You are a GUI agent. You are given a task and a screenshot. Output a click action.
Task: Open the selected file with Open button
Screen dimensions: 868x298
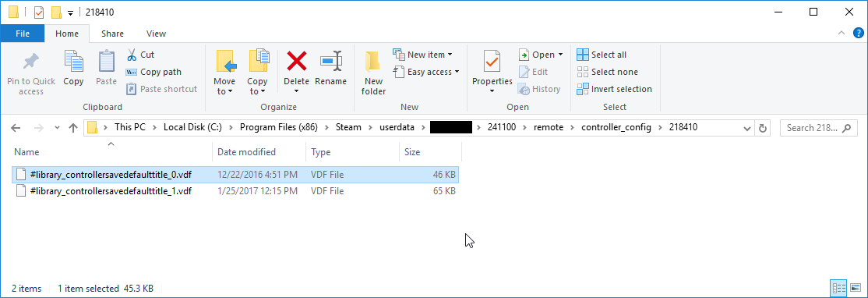click(536, 55)
